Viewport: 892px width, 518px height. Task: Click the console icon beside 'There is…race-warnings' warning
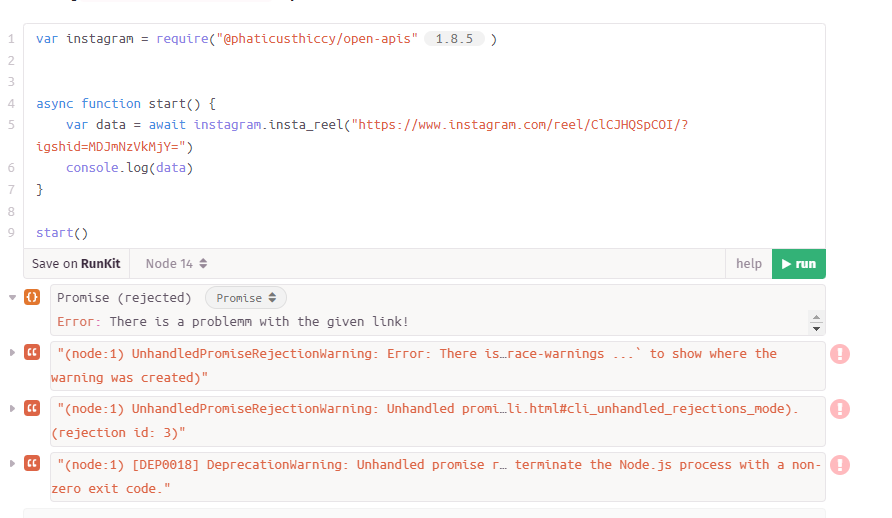point(32,353)
